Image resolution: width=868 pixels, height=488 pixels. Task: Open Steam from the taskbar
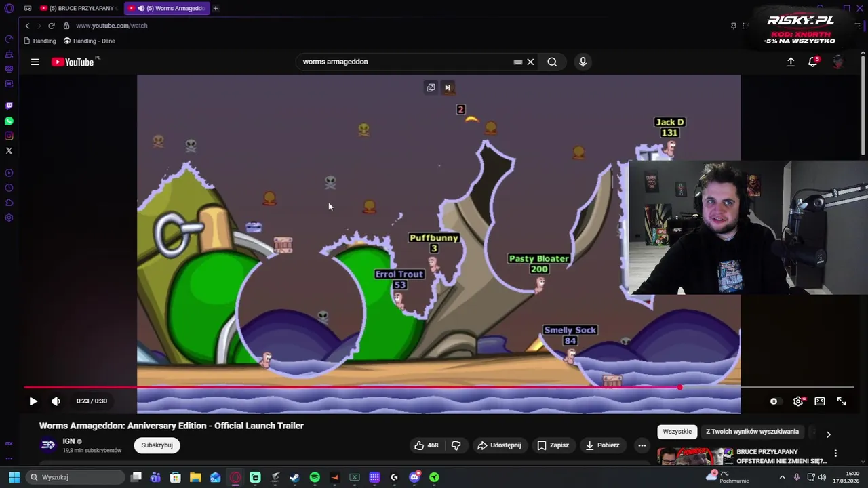point(294,477)
